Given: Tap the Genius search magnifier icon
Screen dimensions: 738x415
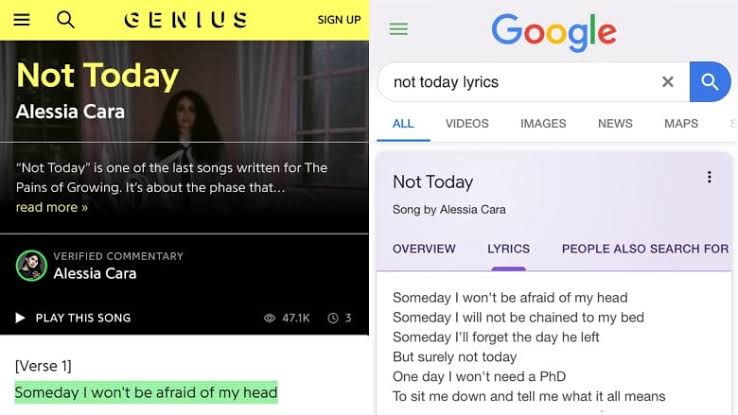Looking at the screenshot, I should tap(65, 20).
